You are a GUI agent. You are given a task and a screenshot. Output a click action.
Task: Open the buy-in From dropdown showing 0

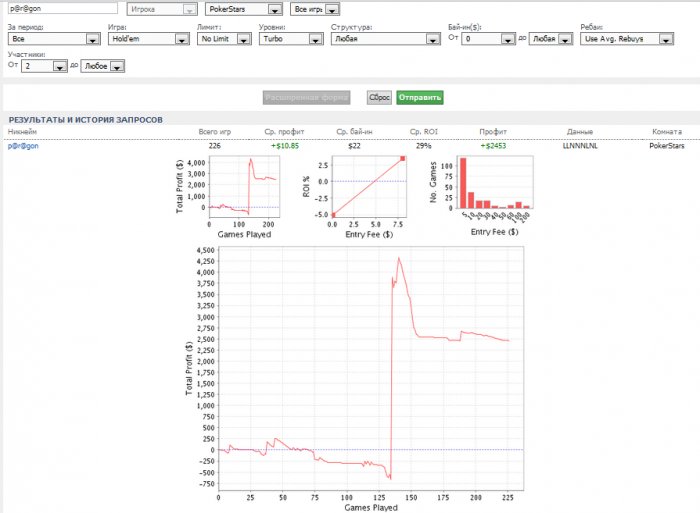tap(489, 39)
